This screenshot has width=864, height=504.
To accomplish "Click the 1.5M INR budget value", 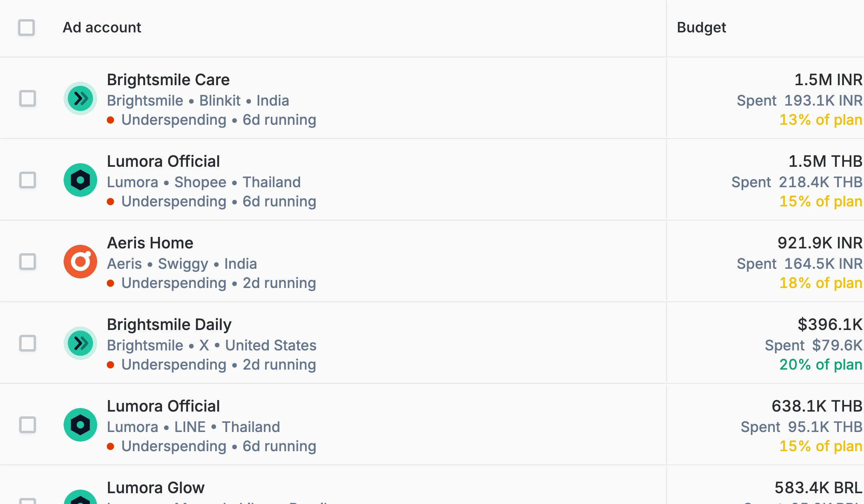I will (828, 80).
